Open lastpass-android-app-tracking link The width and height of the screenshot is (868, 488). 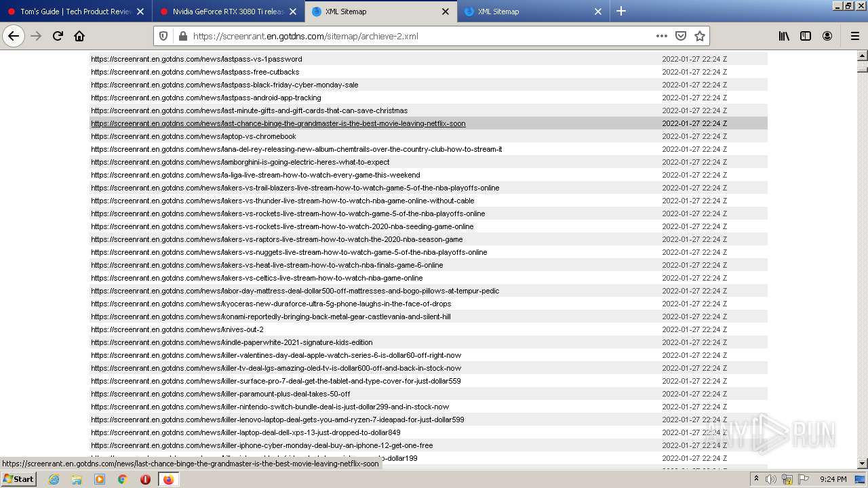(x=206, y=98)
